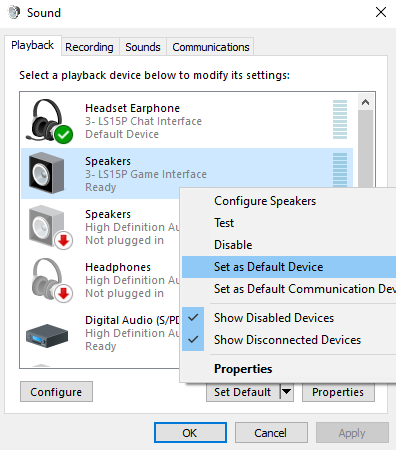The width and height of the screenshot is (396, 450).
Task: Open the Sounds tab
Action: pyautogui.click(x=143, y=47)
